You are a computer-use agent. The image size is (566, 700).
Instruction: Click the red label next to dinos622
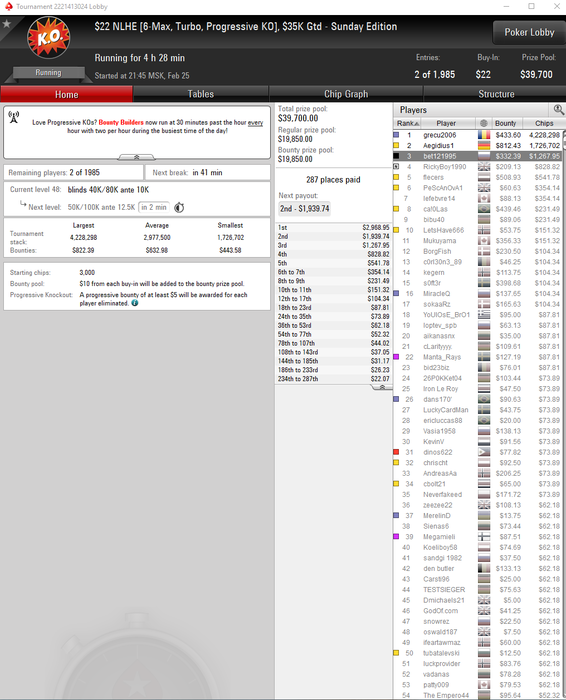pos(396,452)
